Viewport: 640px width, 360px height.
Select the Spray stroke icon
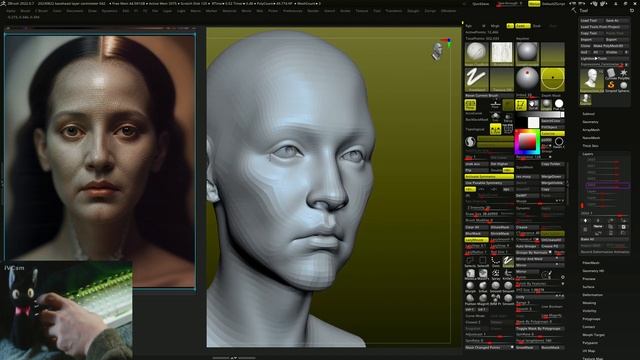click(496, 274)
